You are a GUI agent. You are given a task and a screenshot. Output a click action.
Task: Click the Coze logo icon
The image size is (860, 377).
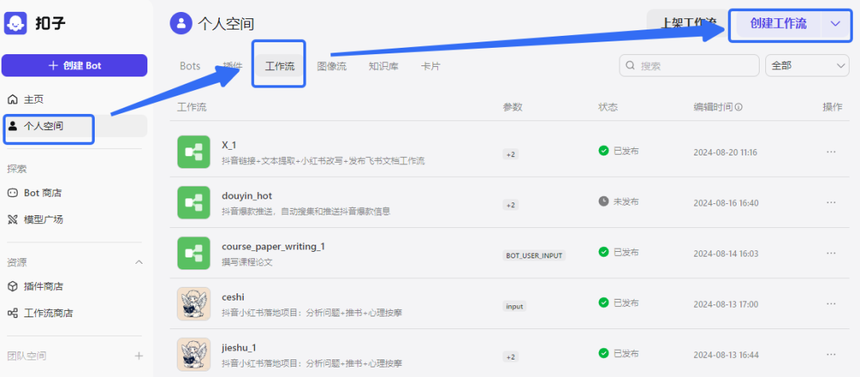coord(16,24)
